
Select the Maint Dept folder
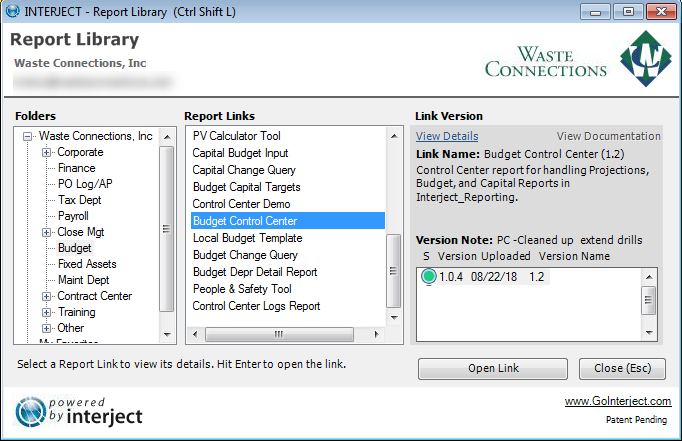click(x=84, y=280)
